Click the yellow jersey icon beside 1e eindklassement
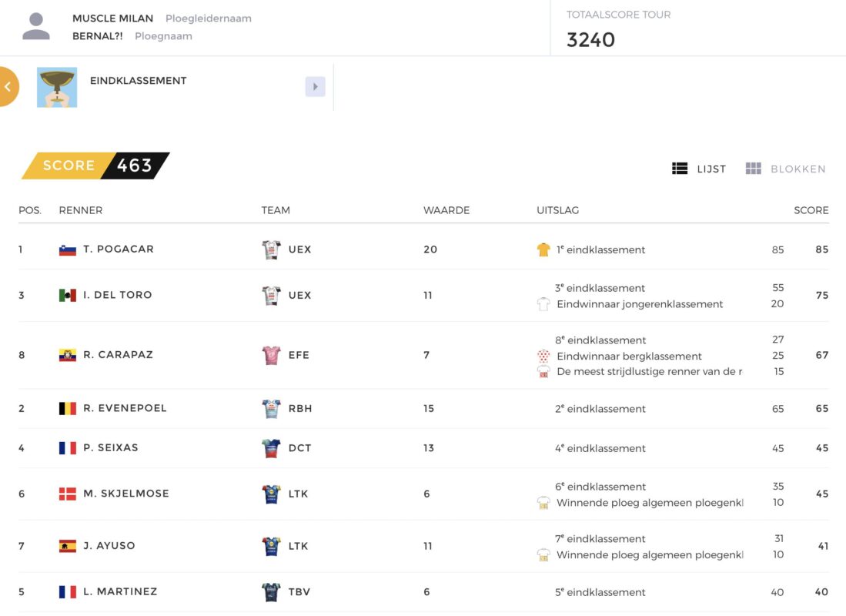This screenshot has width=846, height=616. 543,249
